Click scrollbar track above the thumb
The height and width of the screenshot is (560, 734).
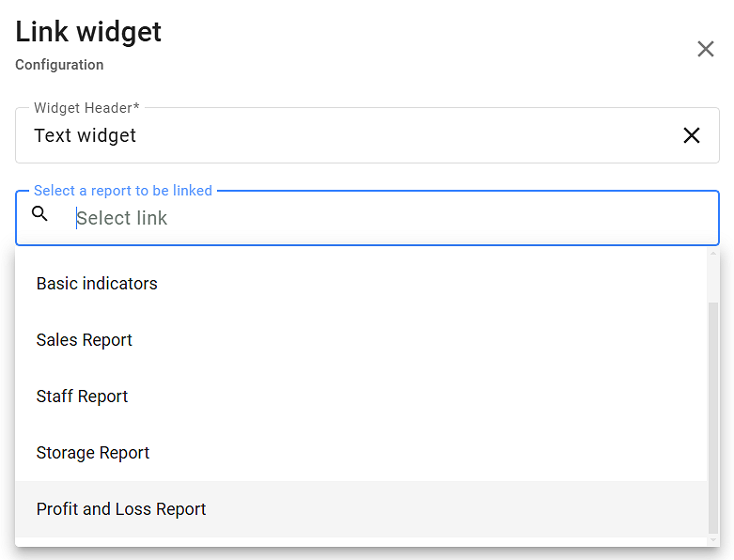713,279
